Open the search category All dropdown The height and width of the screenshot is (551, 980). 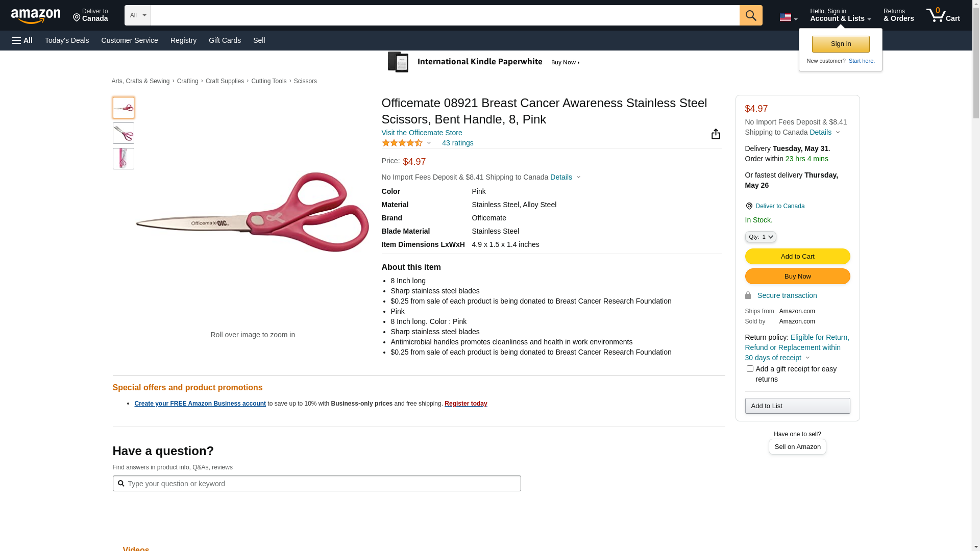tap(137, 15)
